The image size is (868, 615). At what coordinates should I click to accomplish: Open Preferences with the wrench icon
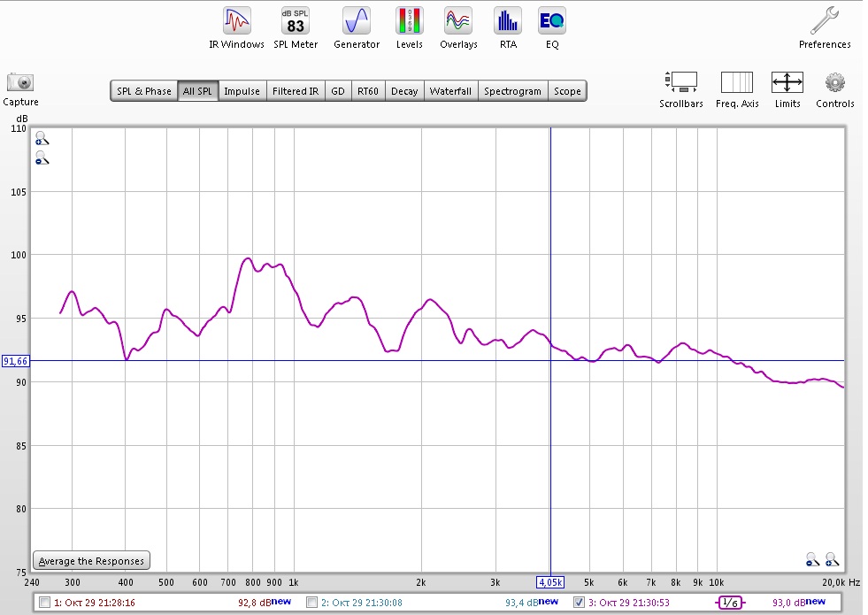pos(825,27)
